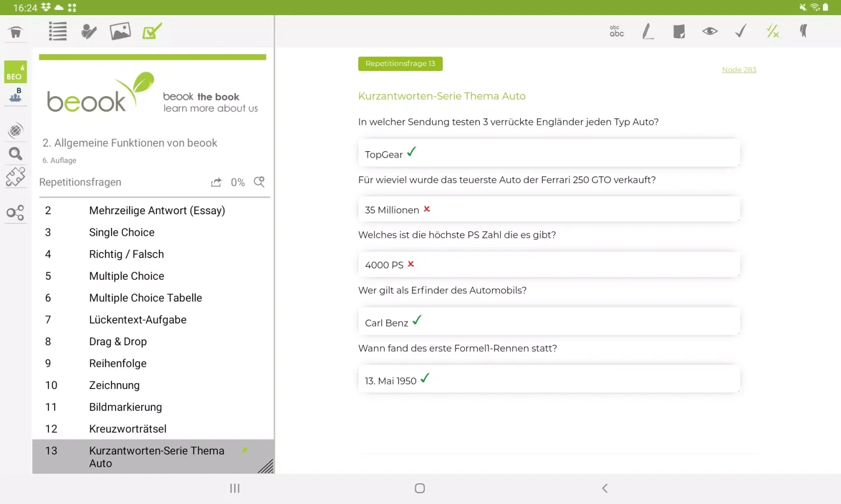Tap the Android recent apps button
The height and width of the screenshot is (504, 841).
pyautogui.click(x=235, y=488)
